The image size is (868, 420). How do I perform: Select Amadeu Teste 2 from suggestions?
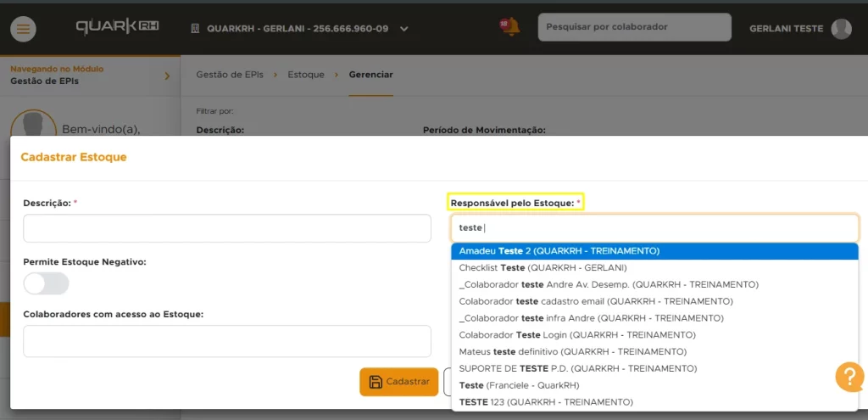559,251
